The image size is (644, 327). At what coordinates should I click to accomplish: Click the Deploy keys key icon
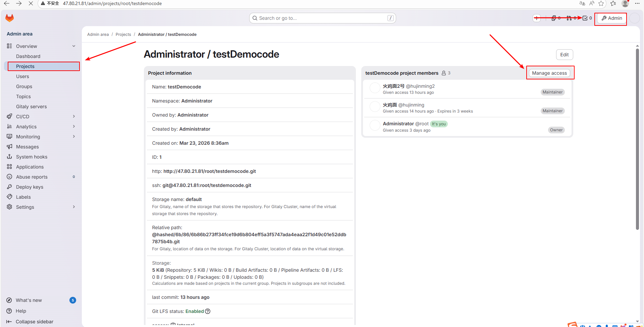(x=9, y=187)
